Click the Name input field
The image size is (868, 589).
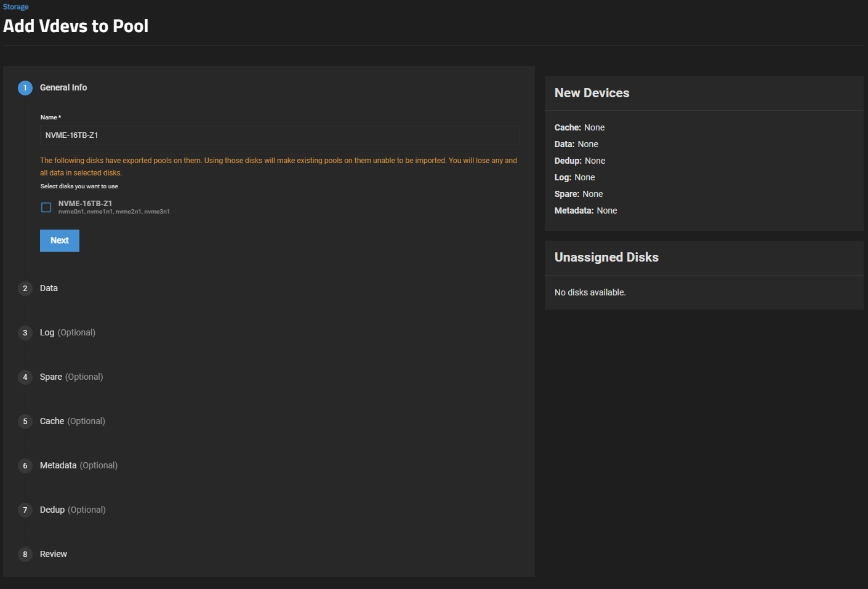[x=280, y=135]
